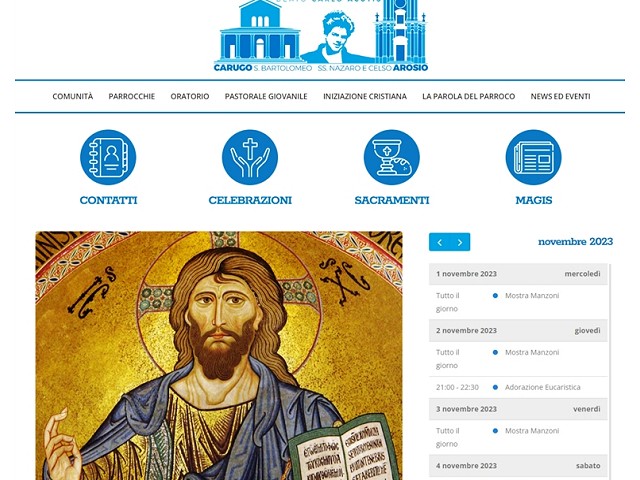Click the CELEBRAZIONI text link
This screenshot has width=640, height=480.
click(250, 200)
